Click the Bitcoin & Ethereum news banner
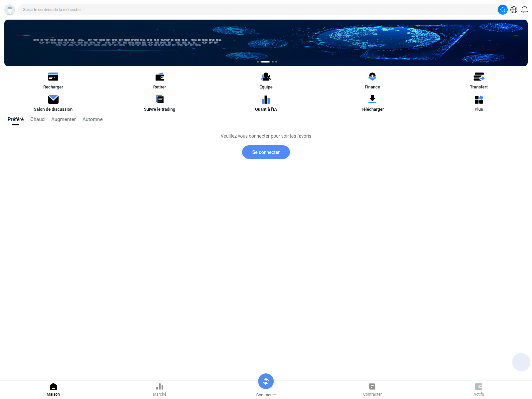Viewport: 532px width, 399px height. click(x=266, y=43)
